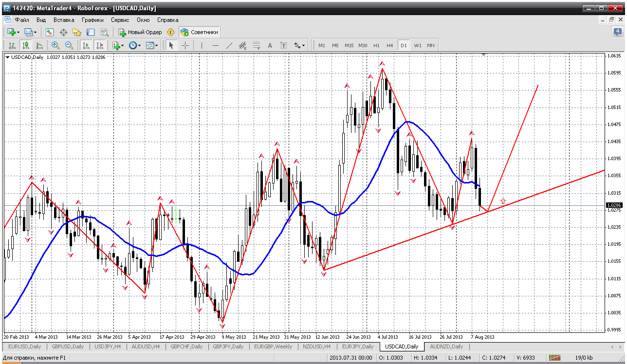Image resolution: width=627 pixels, height=364 pixels.
Task: Open the NZDUSD,H4 chart tab
Action: tap(316, 346)
